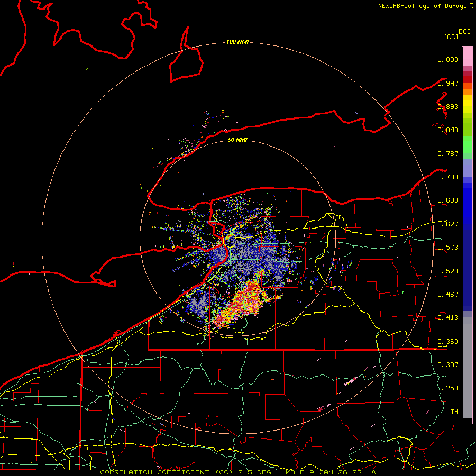The image size is (476, 476).
Task: Click the 0.840 scale value
Action: pyautogui.click(x=448, y=130)
